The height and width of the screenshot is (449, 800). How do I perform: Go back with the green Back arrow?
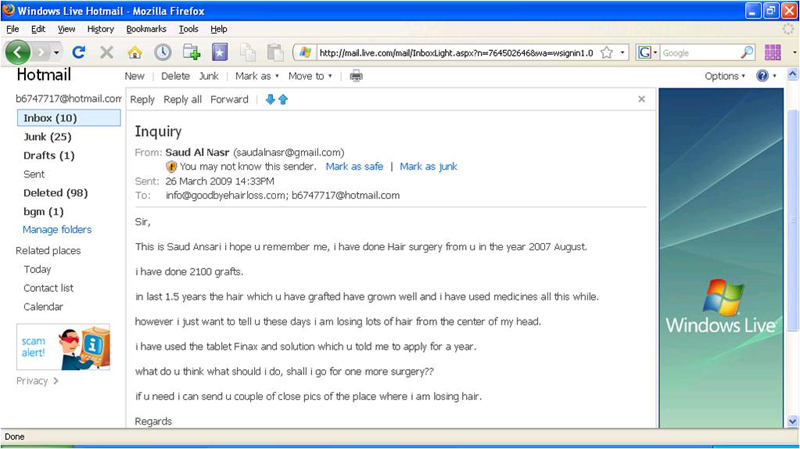(17, 52)
